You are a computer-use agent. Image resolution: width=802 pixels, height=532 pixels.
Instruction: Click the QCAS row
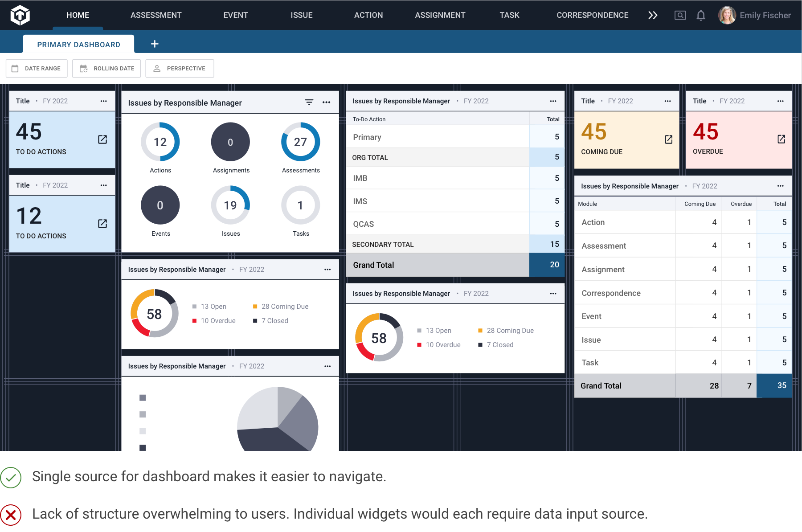(455, 224)
